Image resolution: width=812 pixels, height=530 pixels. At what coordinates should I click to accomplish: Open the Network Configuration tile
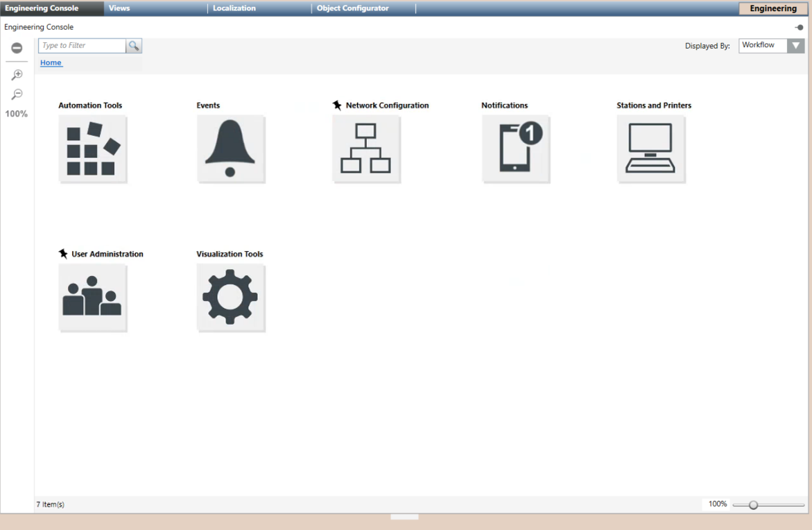pos(366,148)
